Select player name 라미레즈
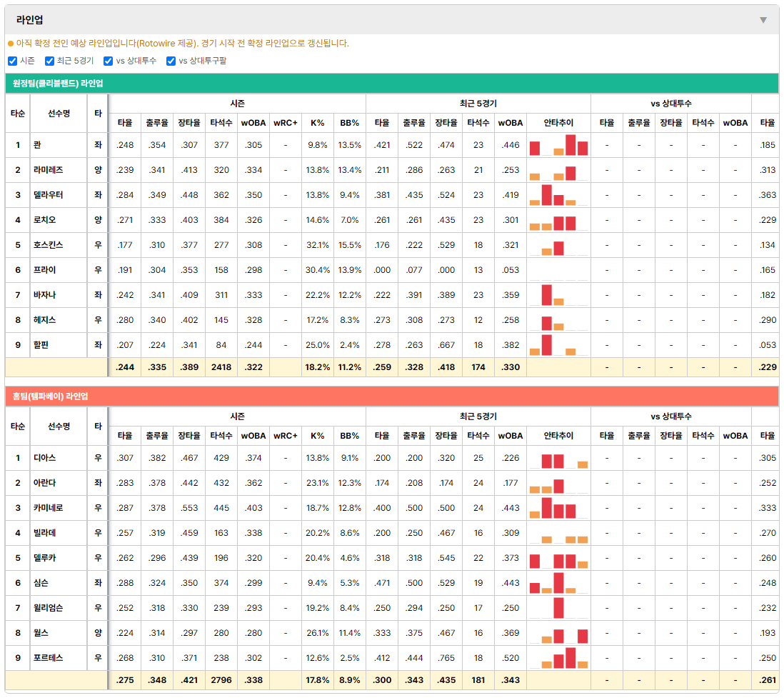Image resolution: width=784 pixels, height=698 pixels. pos(49,170)
